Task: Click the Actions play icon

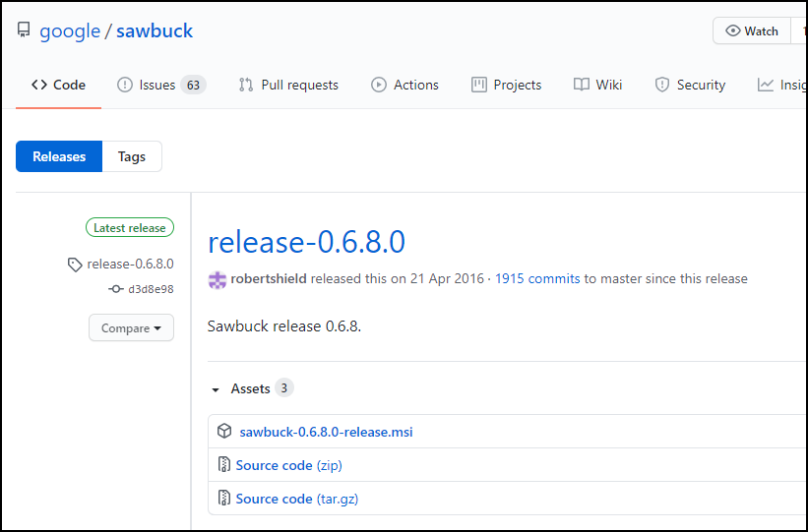Action: [379, 85]
